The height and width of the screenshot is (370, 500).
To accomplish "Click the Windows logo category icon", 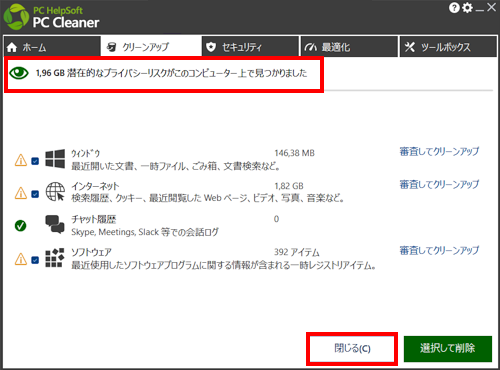I will 55,159.
